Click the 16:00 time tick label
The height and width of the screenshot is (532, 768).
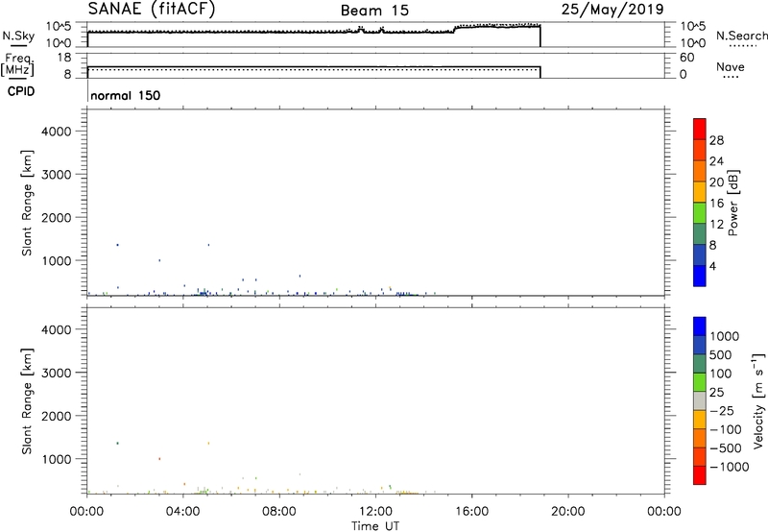(x=471, y=512)
